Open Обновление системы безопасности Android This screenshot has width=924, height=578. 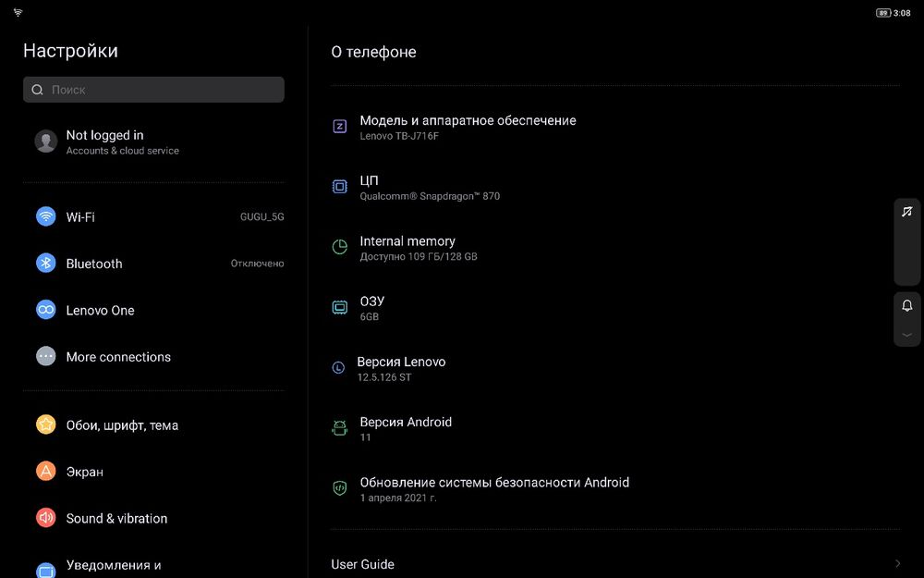[615, 489]
